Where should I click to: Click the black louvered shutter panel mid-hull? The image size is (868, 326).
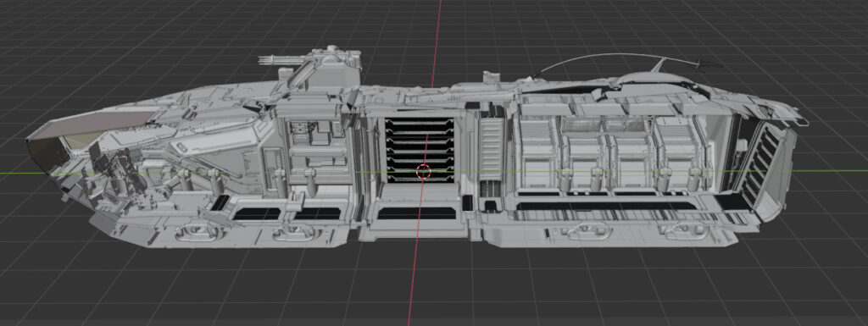(420, 150)
